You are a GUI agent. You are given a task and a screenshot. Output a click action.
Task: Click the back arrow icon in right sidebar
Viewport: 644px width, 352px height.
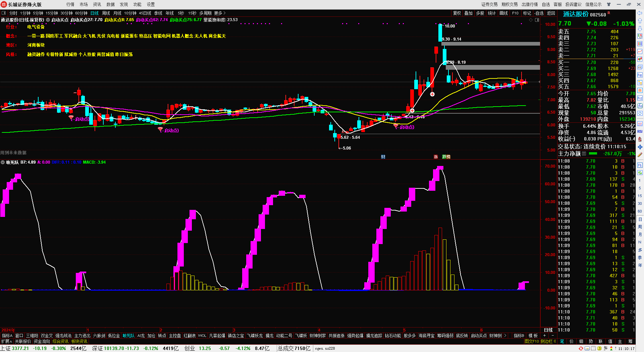coord(640,13)
